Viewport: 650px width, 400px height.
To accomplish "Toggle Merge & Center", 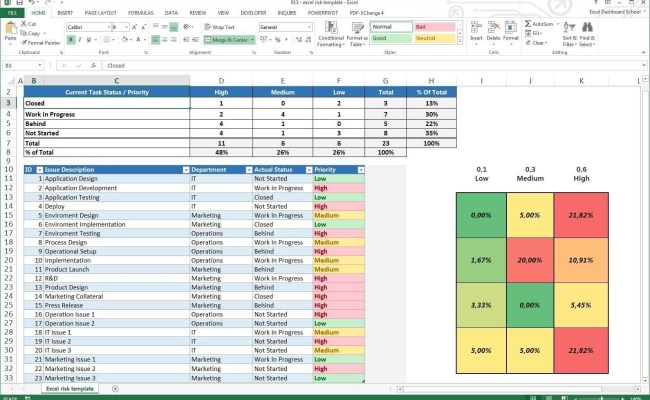I will tap(229, 40).
